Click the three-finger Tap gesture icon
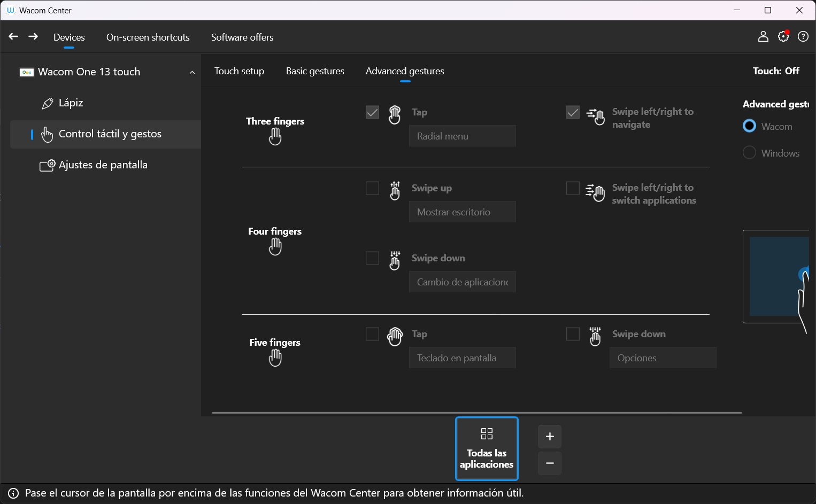The width and height of the screenshot is (816, 504). [x=395, y=114]
